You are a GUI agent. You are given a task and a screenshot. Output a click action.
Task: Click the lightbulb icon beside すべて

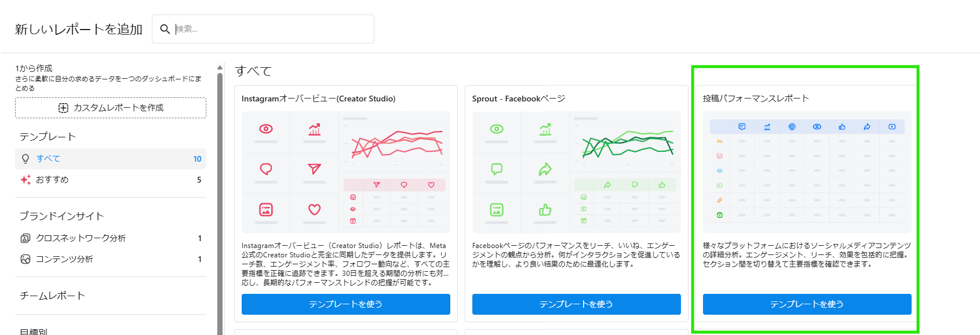(25, 159)
